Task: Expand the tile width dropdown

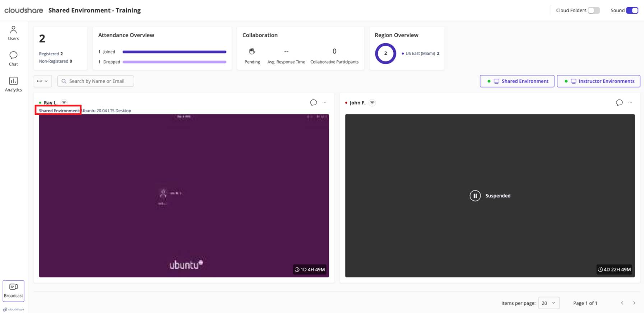Action: 43,81
